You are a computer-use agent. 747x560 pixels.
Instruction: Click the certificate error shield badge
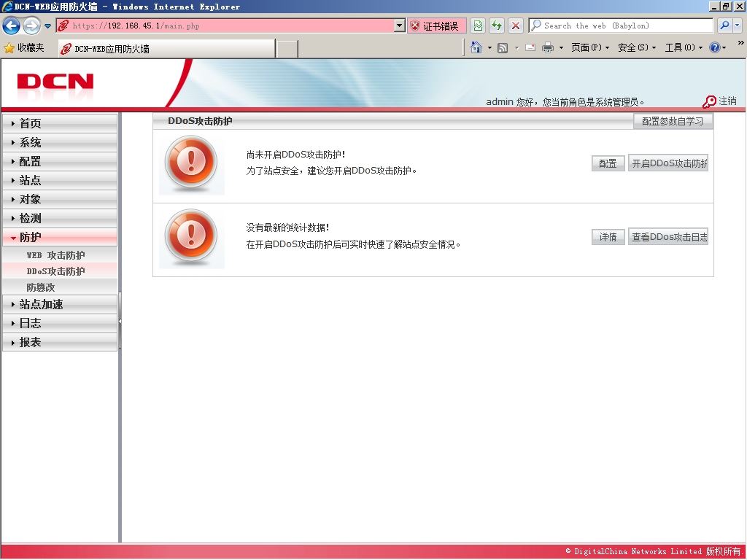coord(436,26)
